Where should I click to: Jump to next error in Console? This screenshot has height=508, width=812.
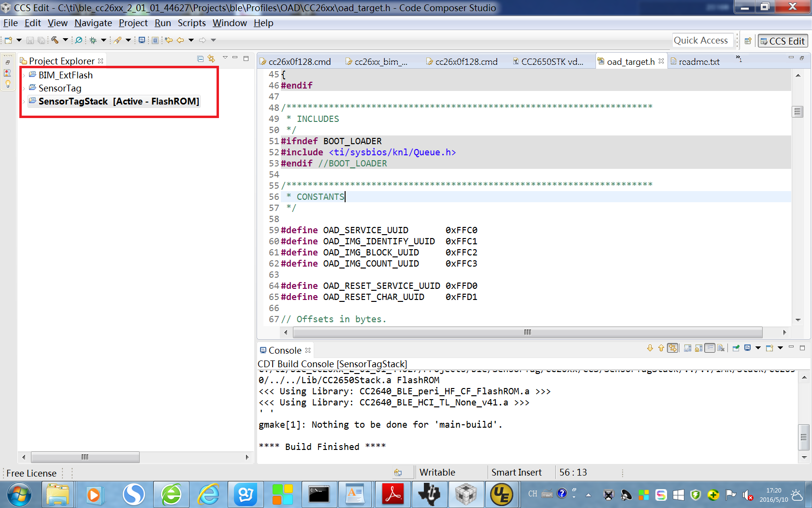click(650, 348)
